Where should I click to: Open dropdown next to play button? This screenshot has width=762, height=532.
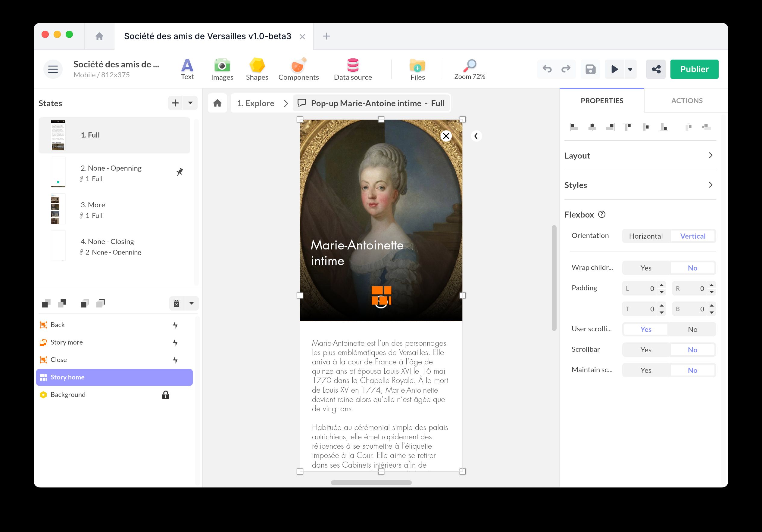pos(630,69)
